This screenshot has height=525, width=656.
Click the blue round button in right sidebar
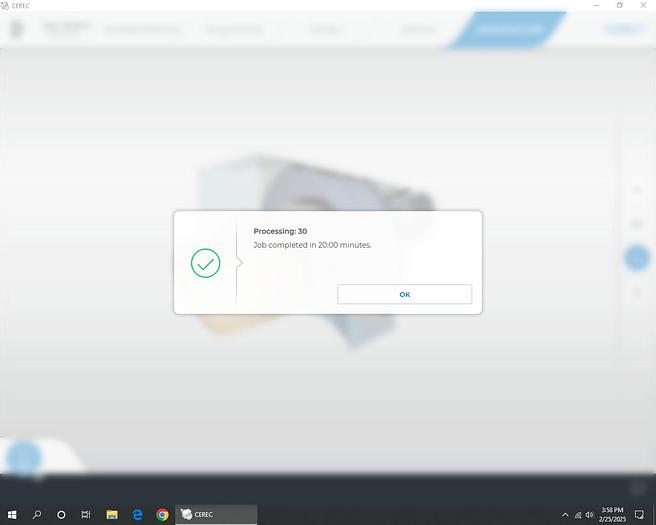tap(636, 258)
